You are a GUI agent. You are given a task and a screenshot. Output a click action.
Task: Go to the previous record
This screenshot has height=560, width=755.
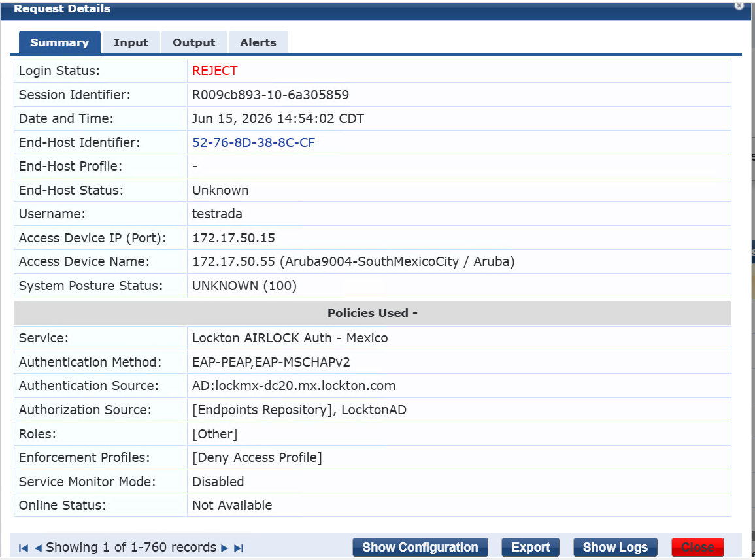point(39,548)
